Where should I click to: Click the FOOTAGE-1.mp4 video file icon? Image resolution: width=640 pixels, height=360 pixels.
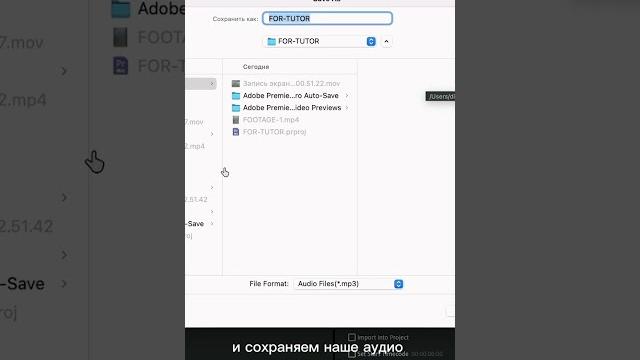click(236, 120)
